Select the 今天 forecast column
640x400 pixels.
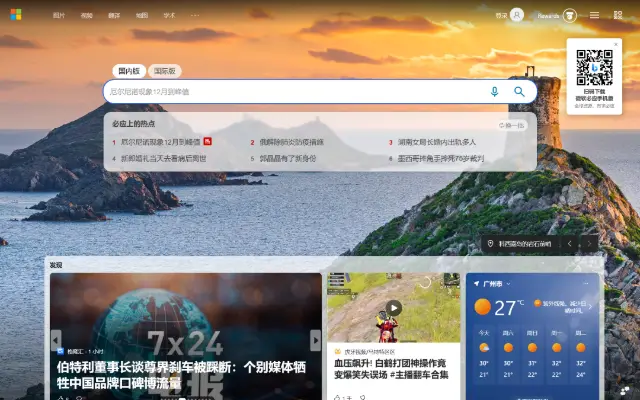click(484, 354)
